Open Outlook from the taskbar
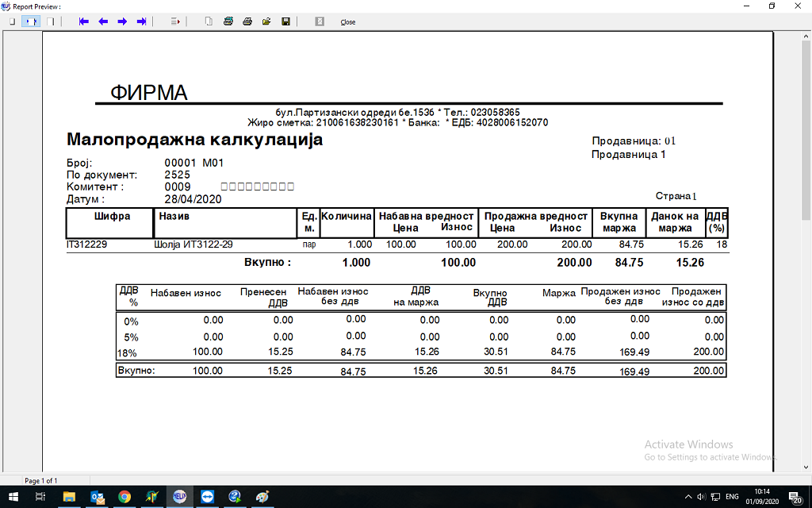This screenshot has width=812, height=508. point(97,497)
